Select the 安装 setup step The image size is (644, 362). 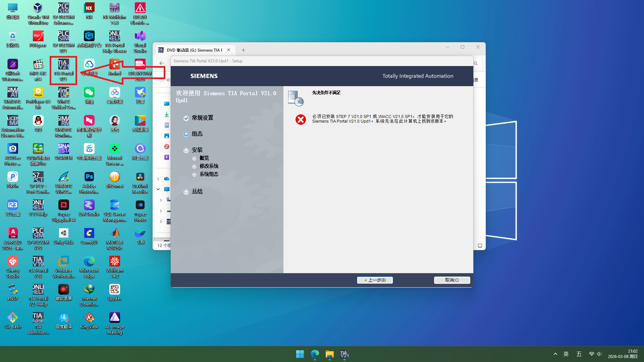[x=197, y=150]
